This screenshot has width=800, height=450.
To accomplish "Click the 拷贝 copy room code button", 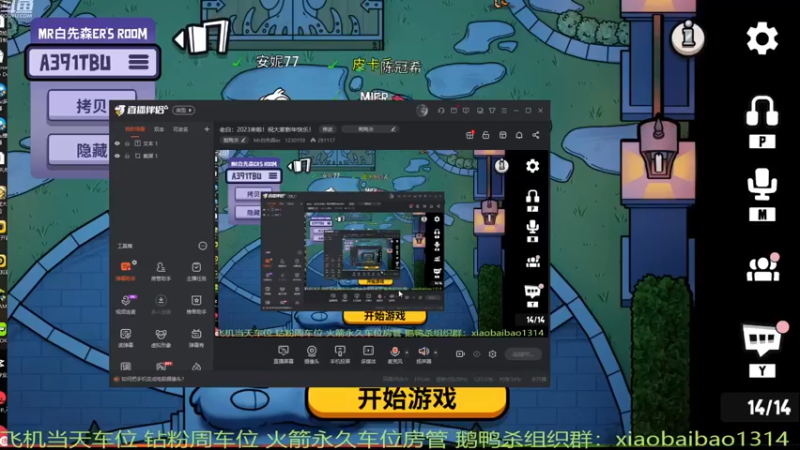I will click(92, 106).
